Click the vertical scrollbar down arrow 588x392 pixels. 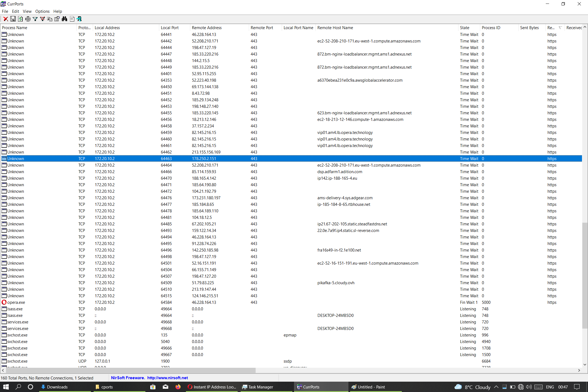click(585, 365)
